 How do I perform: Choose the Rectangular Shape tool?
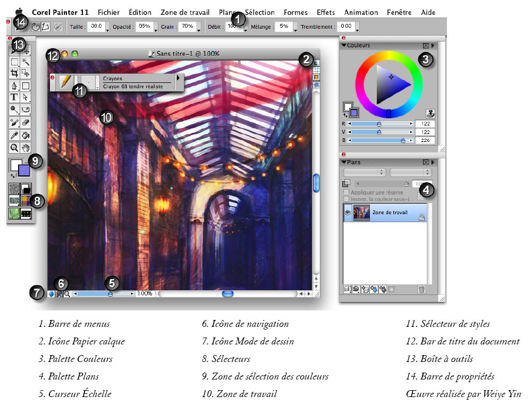[26, 86]
